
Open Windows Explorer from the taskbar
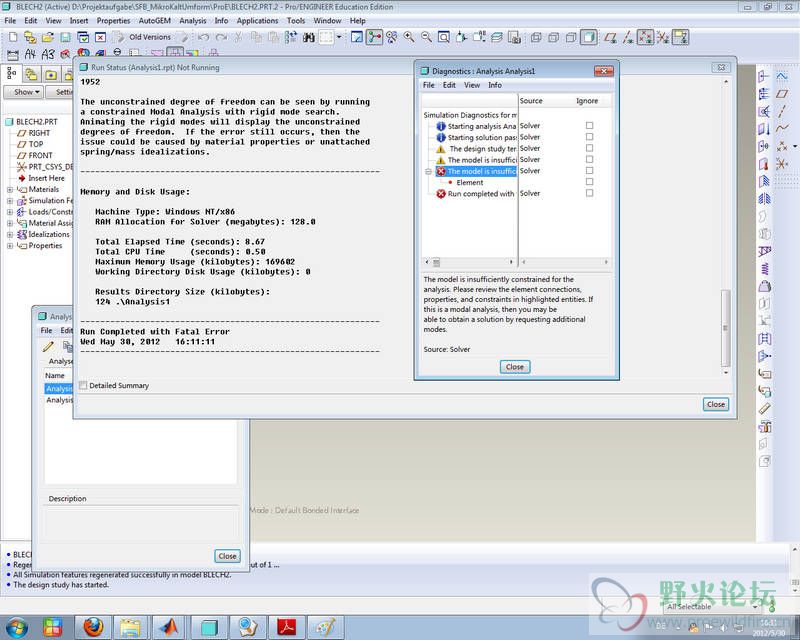pyautogui.click(x=131, y=627)
